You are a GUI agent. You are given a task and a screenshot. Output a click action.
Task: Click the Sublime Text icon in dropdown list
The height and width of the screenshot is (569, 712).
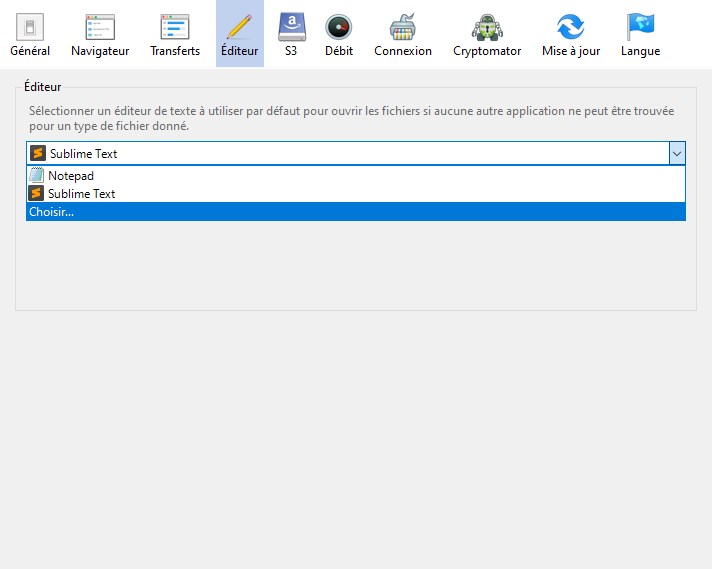(x=36, y=193)
